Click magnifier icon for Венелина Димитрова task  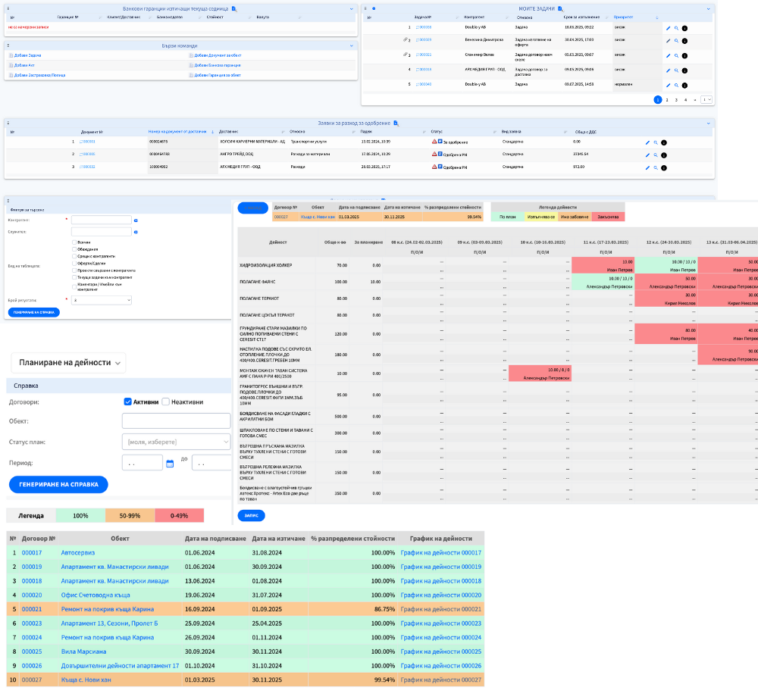pos(676,42)
